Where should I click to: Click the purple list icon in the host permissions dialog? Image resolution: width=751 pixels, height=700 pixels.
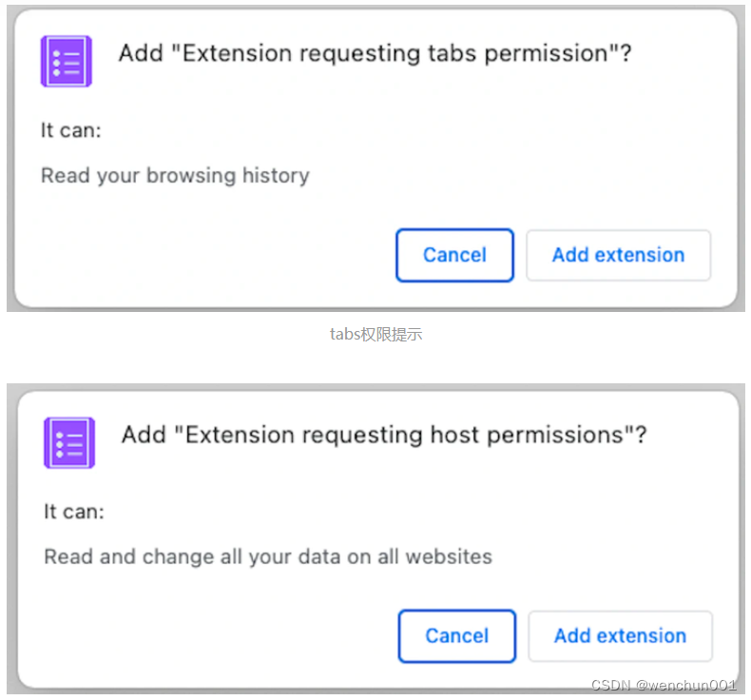click(x=68, y=442)
